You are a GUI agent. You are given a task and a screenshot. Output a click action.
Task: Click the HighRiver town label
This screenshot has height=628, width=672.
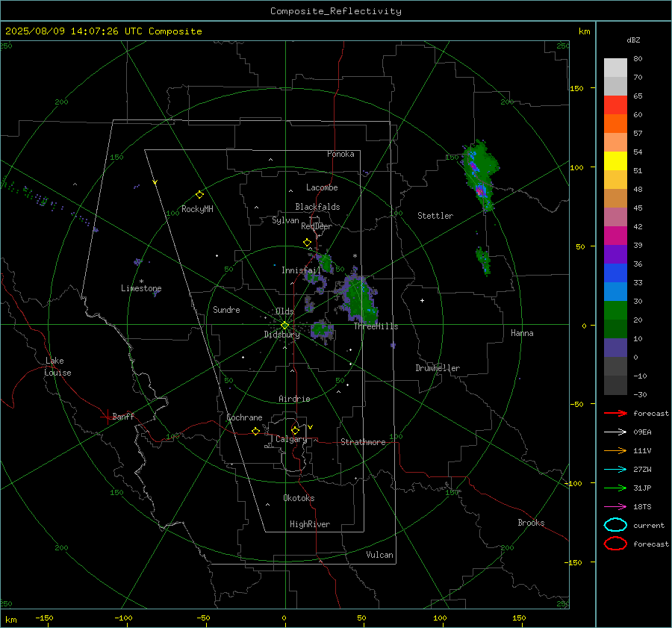coord(310,524)
